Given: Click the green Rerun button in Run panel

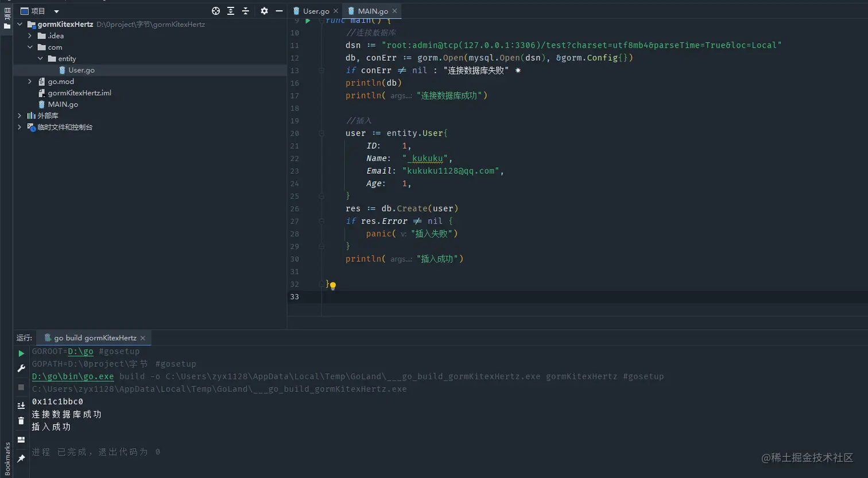Looking at the screenshot, I should (21, 353).
